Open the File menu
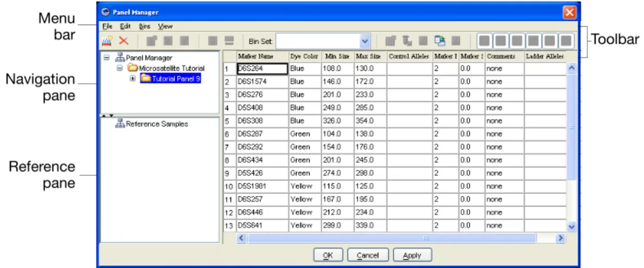 click(107, 26)
